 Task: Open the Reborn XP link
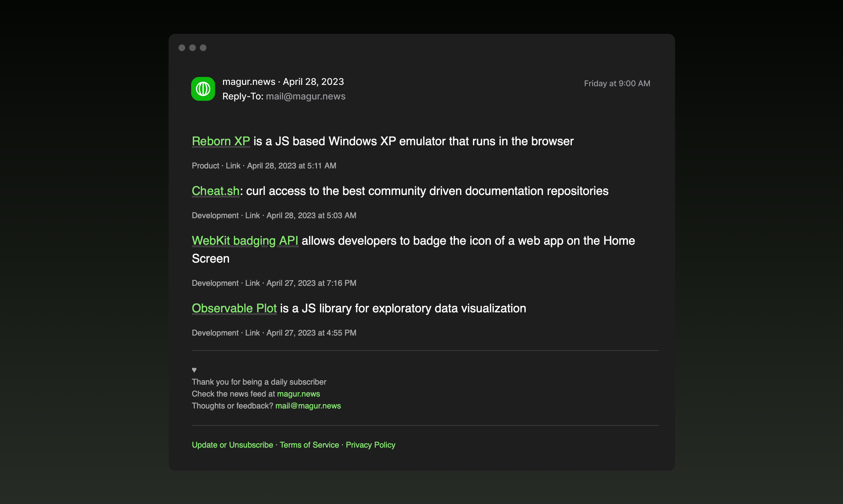(x=221, y=141)
